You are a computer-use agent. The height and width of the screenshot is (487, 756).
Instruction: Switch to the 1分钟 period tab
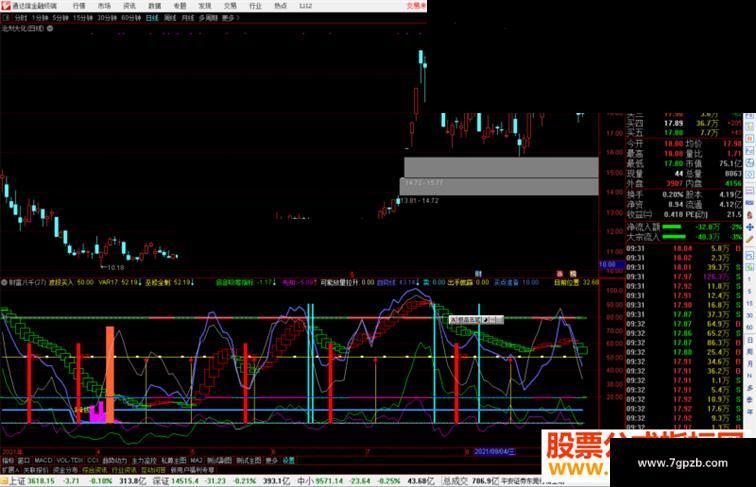40,18
